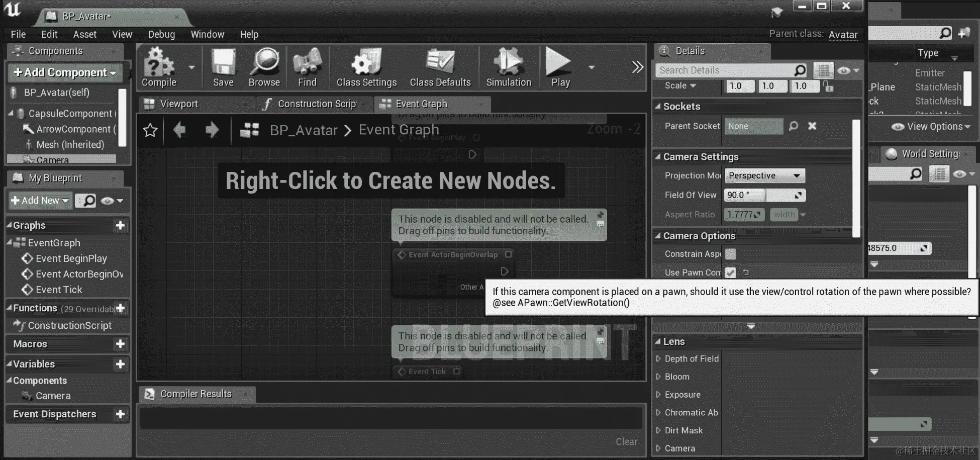Click the Parent Socket search magnifier icon
Screen dimensions: 980x460
click(x=794, y=126)
